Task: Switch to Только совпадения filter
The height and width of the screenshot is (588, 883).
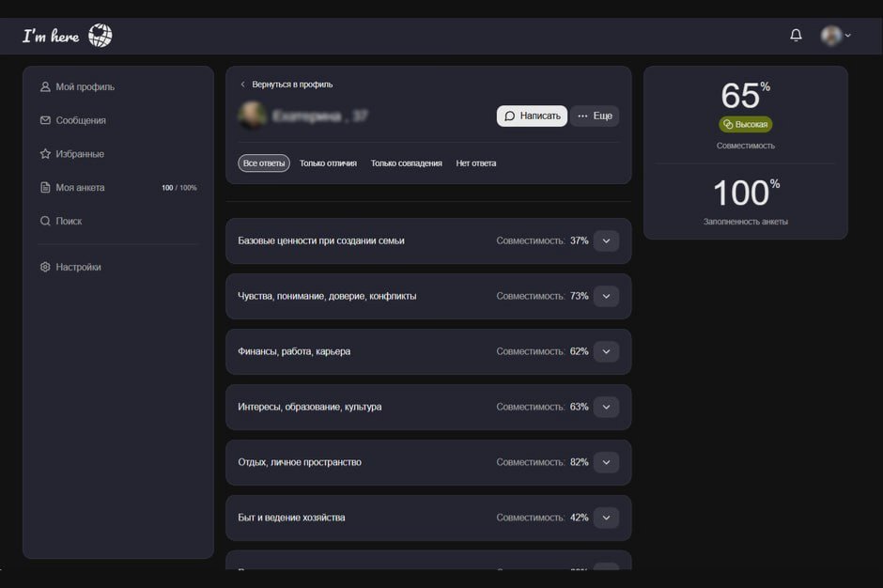Action: pos(407,163)
